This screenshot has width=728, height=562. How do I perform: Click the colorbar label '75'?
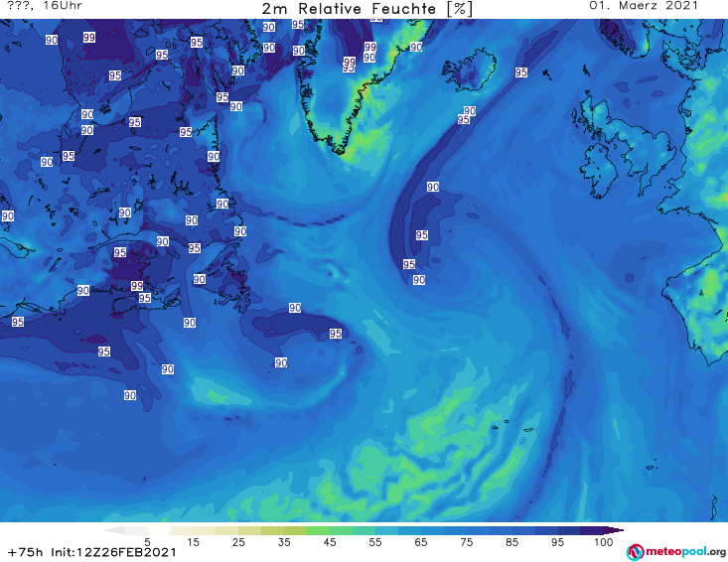466,542
